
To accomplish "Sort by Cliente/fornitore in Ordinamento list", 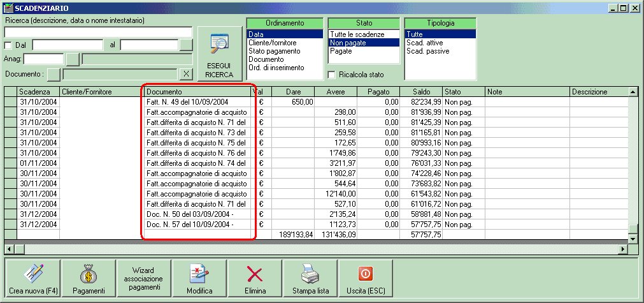I will (x=272, y=43).
